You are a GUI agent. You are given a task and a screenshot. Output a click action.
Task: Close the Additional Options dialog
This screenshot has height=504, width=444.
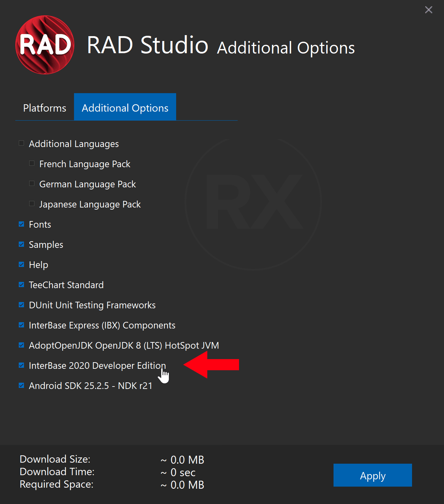click(429, 10)
